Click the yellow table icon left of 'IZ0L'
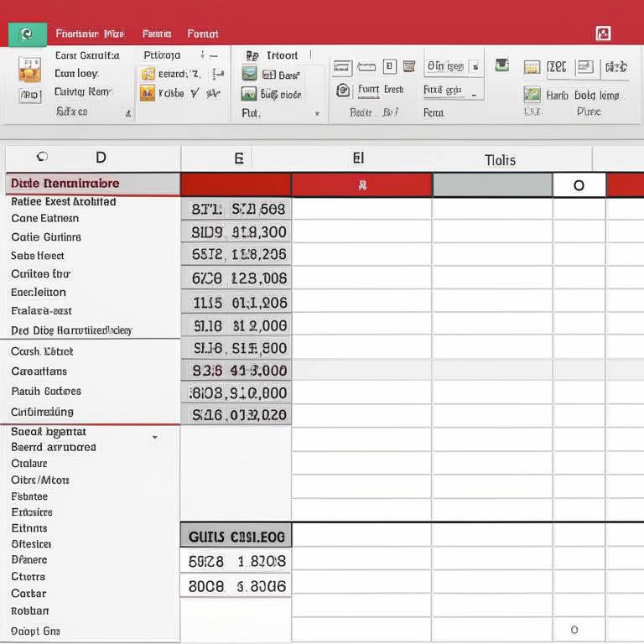Screen dimensions: 644x644 pyautogui.click(x=532, y=67)
